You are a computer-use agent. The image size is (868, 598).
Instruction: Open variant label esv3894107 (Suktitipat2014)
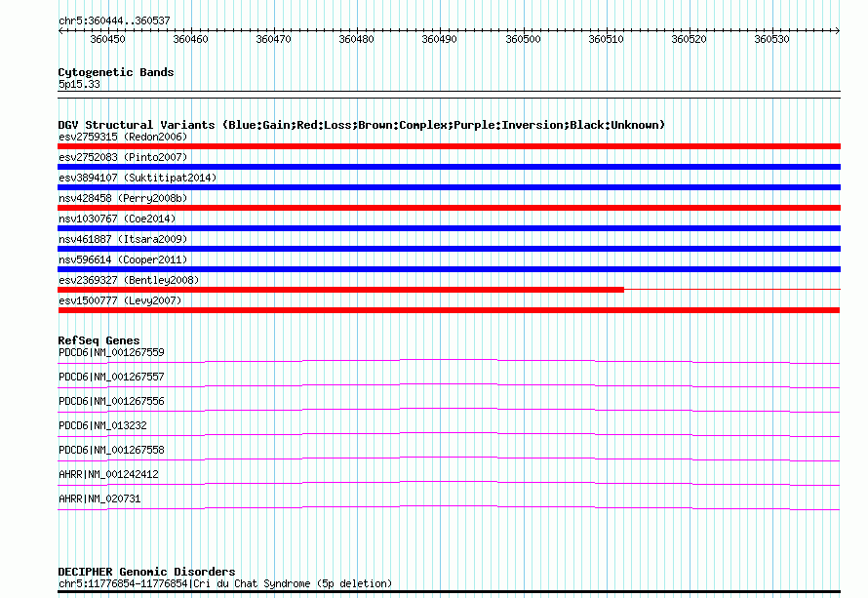point(138,178)
